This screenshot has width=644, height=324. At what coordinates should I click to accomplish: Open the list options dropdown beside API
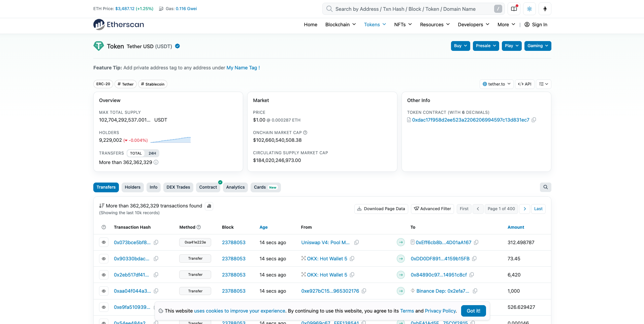[544, 84]
